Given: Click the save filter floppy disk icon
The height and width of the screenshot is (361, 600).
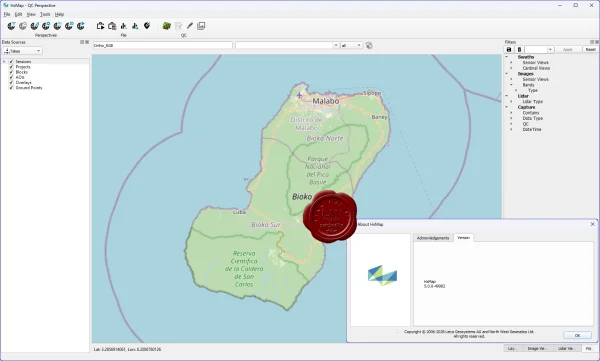Looking at the screenshot, I should pyautogui.click(x=509, y=50).
